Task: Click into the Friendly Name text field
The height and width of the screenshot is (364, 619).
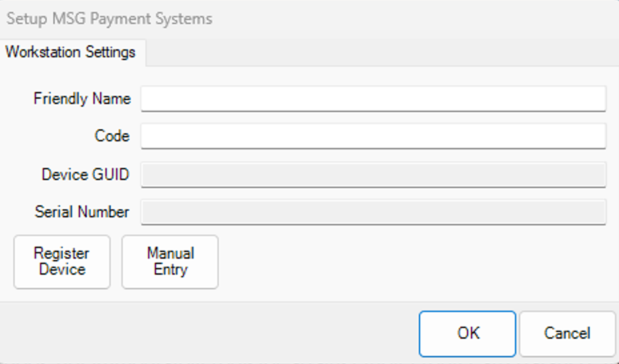Action: coord(373,99)
